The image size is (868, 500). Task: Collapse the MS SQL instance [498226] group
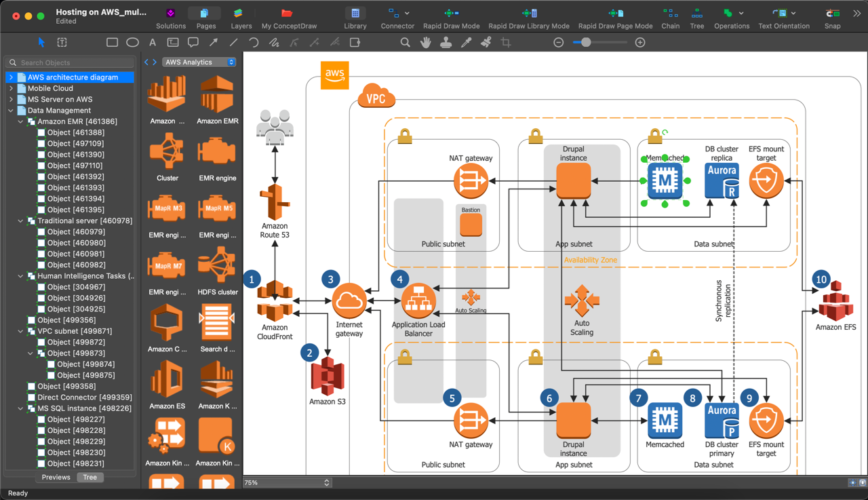click(20, 408)
